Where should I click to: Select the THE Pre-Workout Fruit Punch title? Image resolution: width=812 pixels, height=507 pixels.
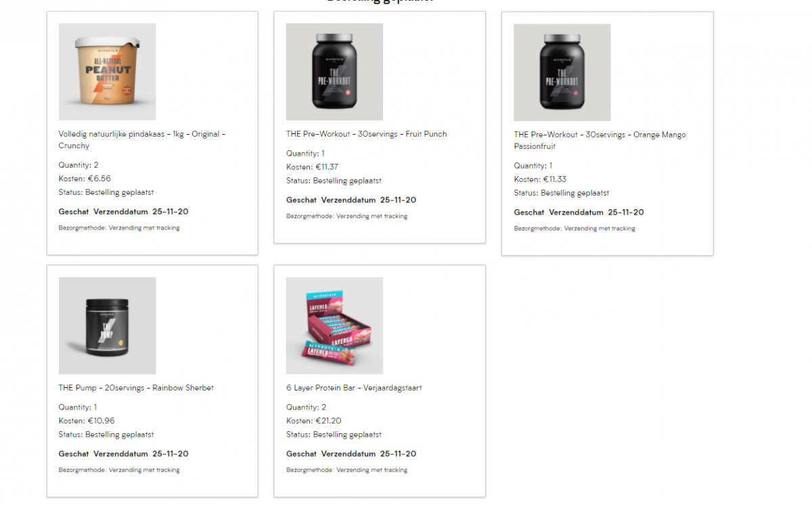pyautogui.click(x=366, y=134)
